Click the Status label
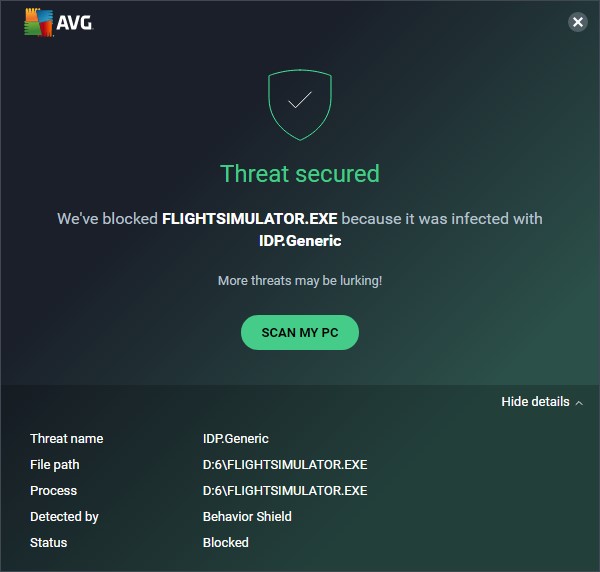This screenshot has width=600, height=572. click(x=49, y=543)
